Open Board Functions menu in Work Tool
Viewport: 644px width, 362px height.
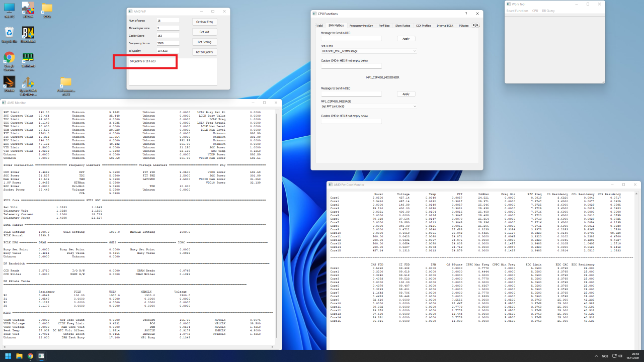pyautogui.click(x=517, y=11)
